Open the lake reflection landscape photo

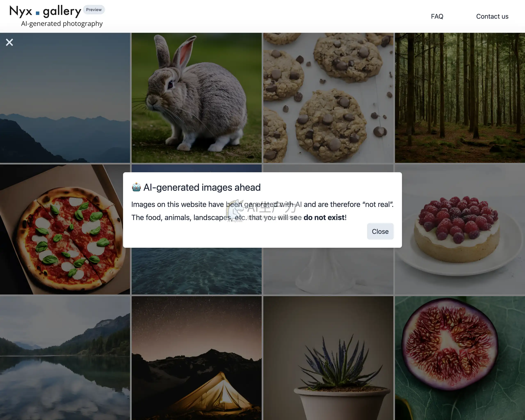[65, 358]
